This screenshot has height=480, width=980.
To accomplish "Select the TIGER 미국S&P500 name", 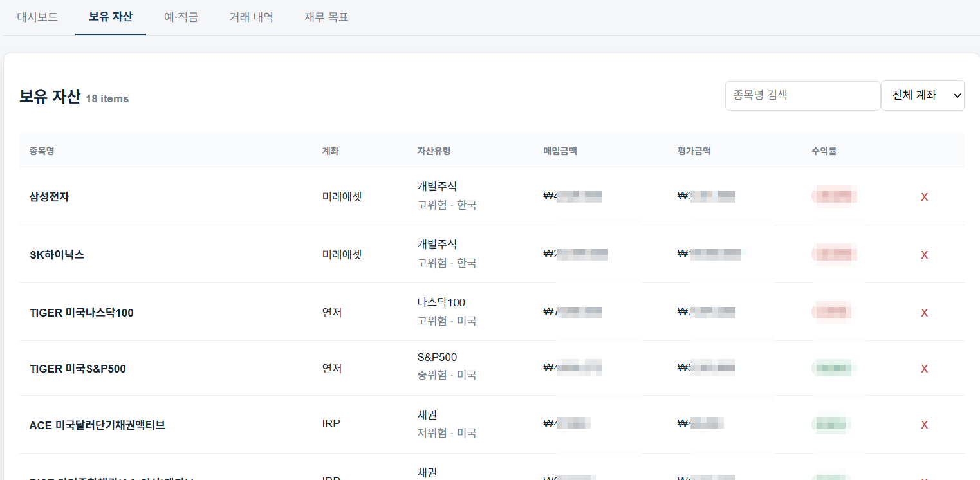I will pyautogui.click(x=78, y=369).
